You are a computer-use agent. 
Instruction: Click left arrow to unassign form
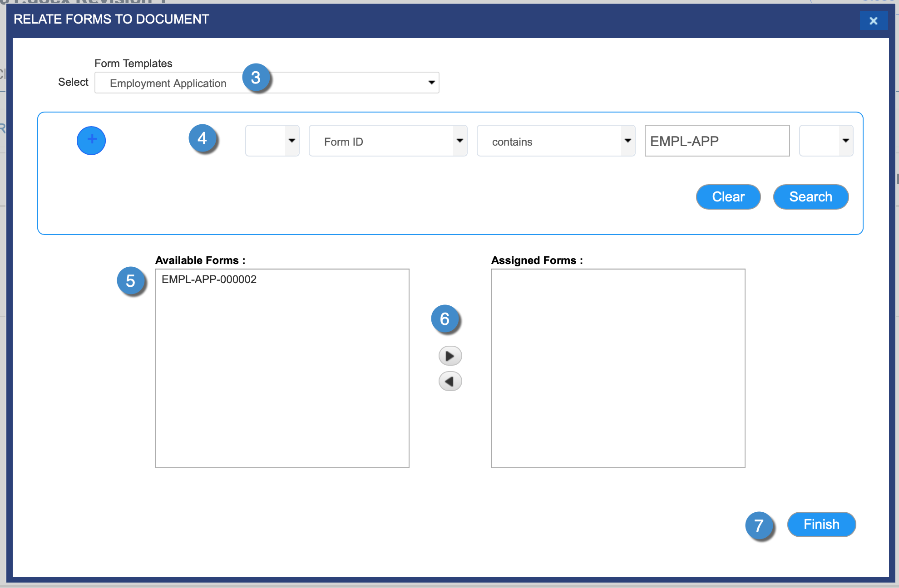tap(450, 382)
